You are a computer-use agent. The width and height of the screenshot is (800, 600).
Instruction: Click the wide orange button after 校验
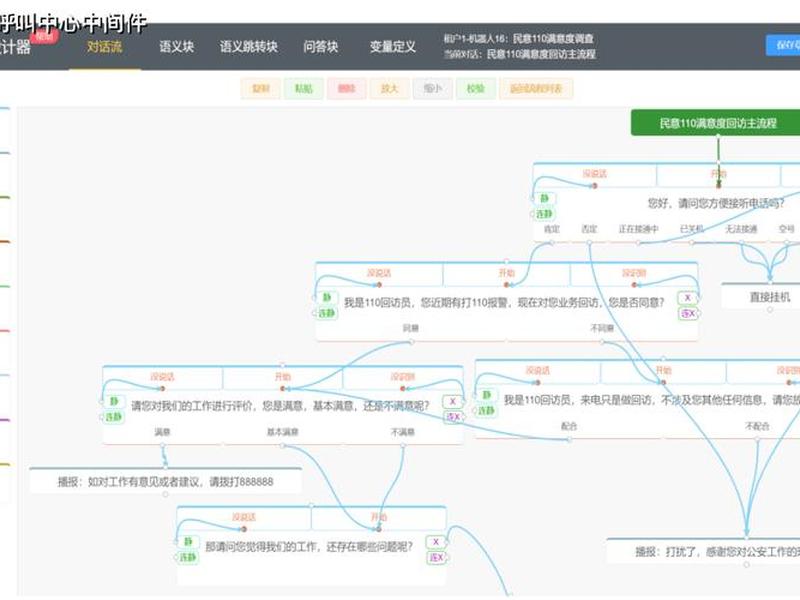[x=536, y=88]
